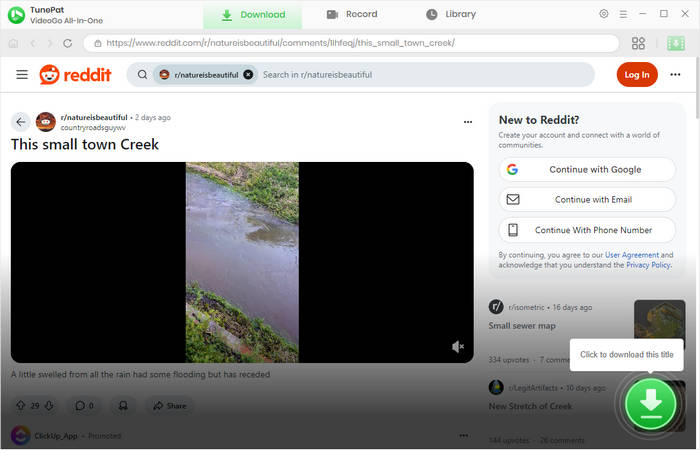The width and height of the screenshot is (700, 450).
Task: Open the Library tab
Action: [x=451, y=14]
